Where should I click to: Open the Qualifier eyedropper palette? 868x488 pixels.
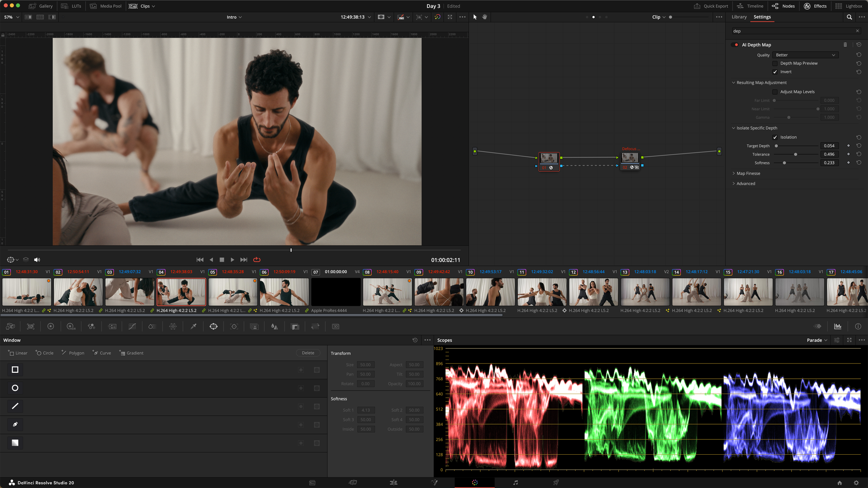[193, 327]
